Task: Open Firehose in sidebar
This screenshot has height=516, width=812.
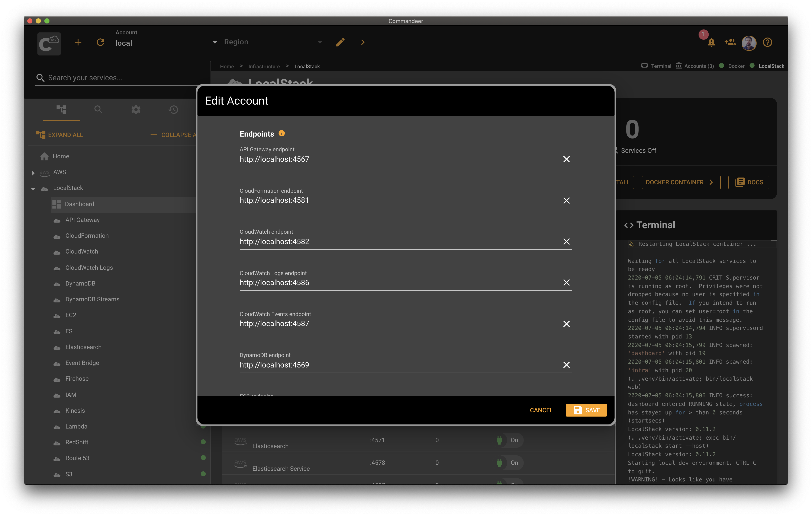Action: (x=77, y=379)
